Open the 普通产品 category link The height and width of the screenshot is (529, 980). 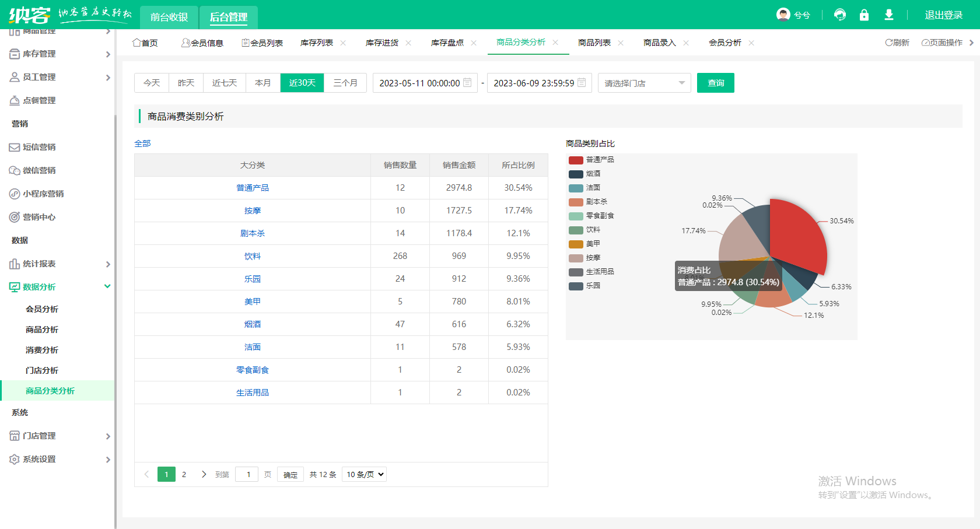click(253, 188)
